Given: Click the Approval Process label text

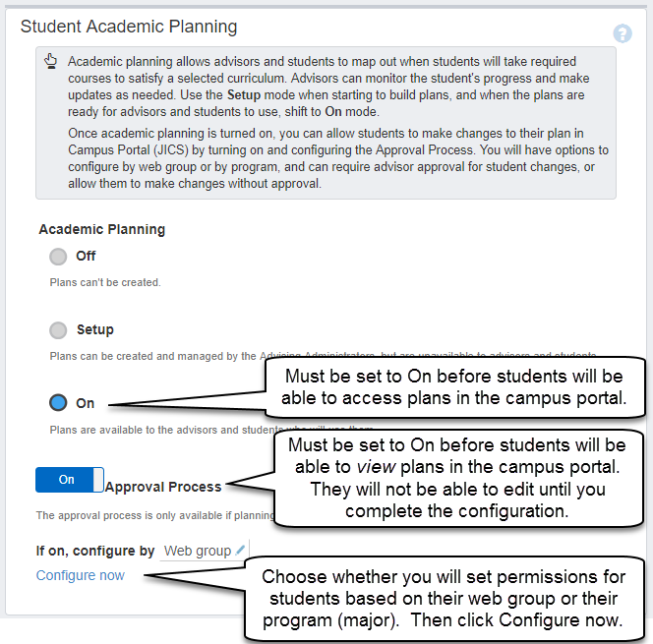Looking at the screenshot, I should coord(163,486).
